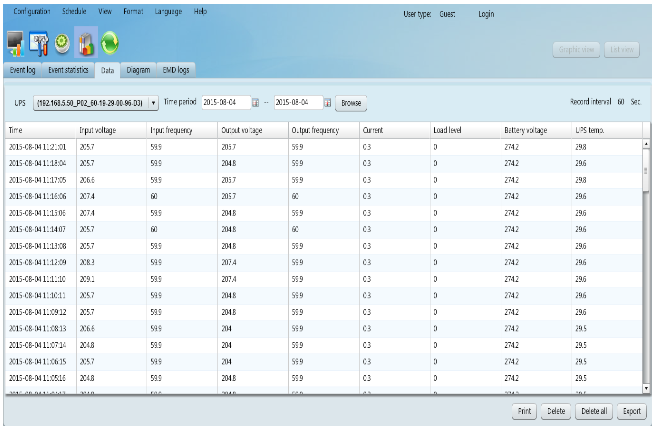Click the Browse button
This screenshot has width=656, height=430.
(x=351, y=103)
